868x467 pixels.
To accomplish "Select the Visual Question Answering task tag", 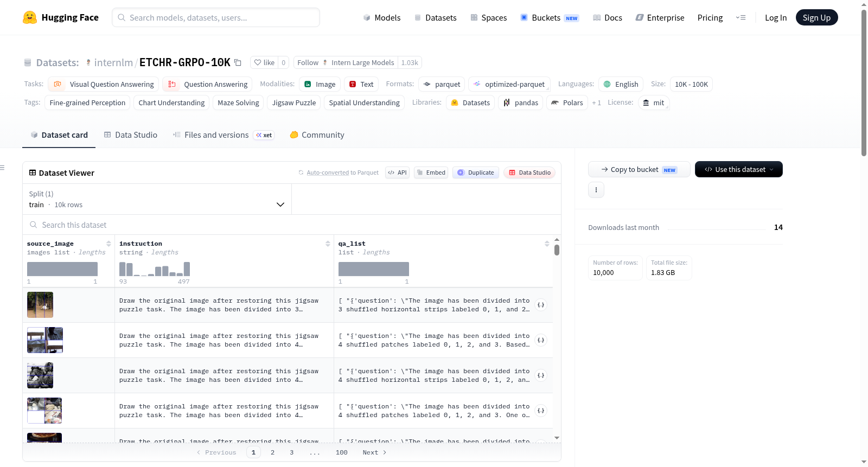I will coord(104,84).
